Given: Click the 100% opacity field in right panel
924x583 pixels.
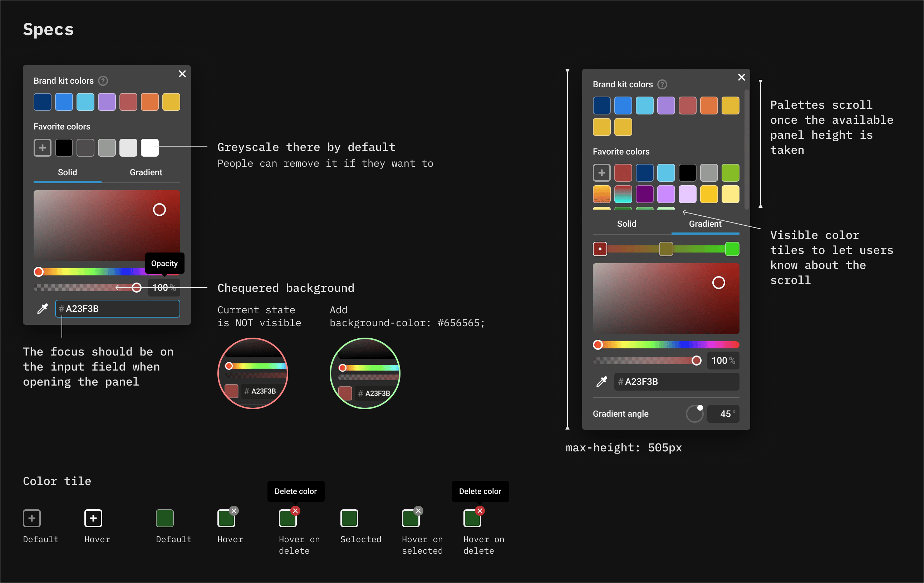Looking at the screenshot, I should (723, 361).
